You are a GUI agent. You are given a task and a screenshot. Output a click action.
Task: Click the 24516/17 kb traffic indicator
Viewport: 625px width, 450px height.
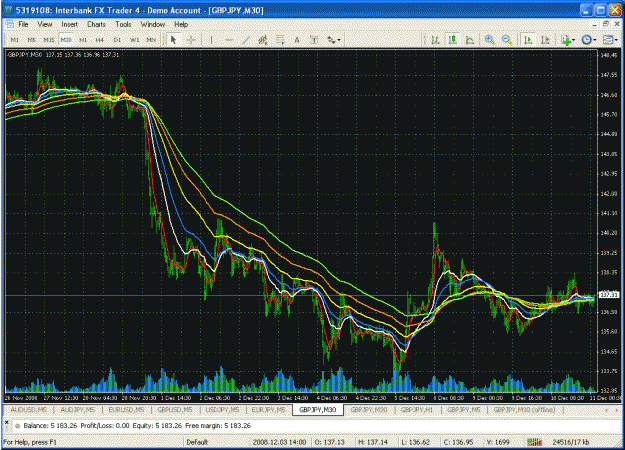click(x=570, y=442)
